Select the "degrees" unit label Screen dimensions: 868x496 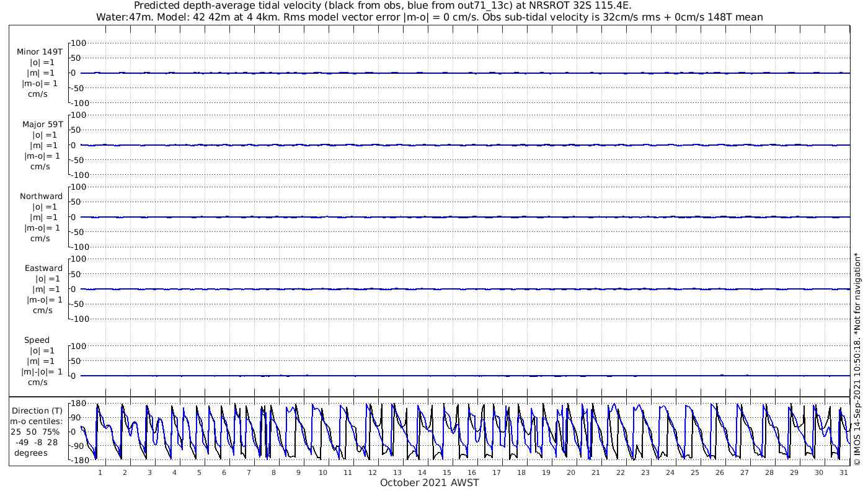pos(31,453)
